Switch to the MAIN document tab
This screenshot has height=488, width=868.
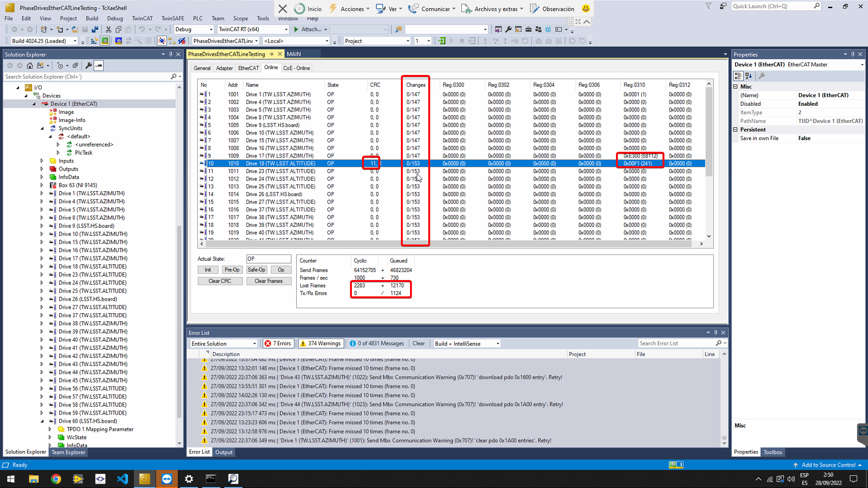click(x=293, y=54)
